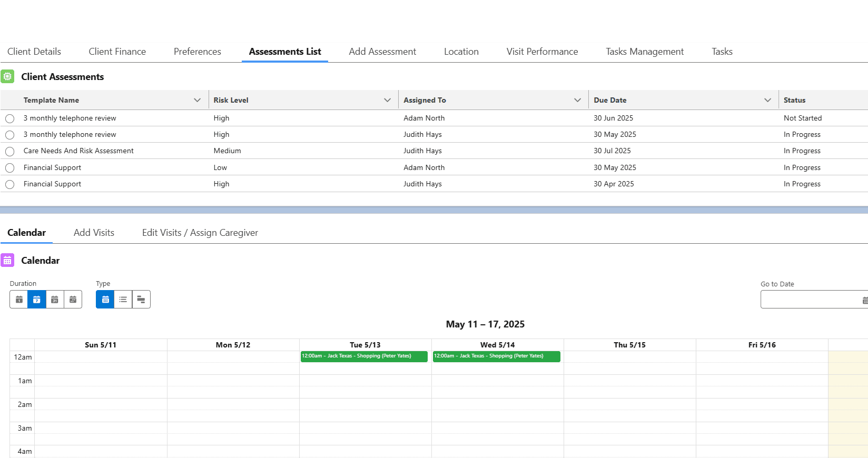Select the Low risk Financial Support radio
The width and height of the screenshot is (868, 458).
point(10,168)
